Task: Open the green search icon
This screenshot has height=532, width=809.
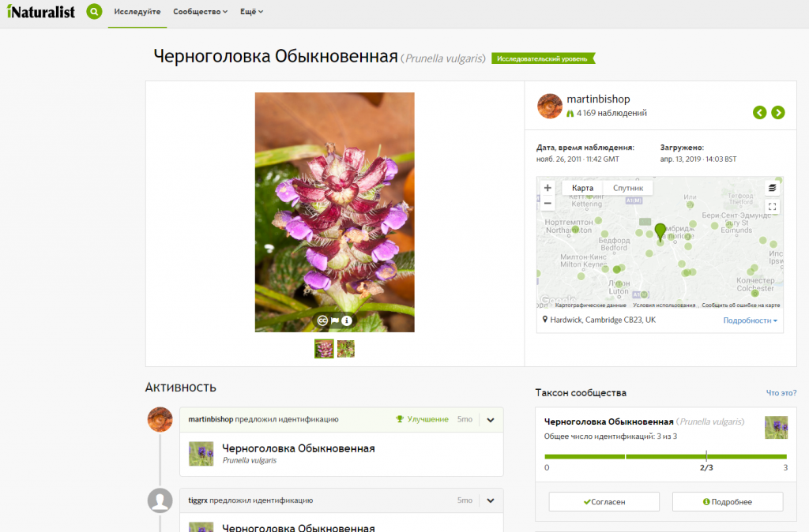Action: coord(95,11)
